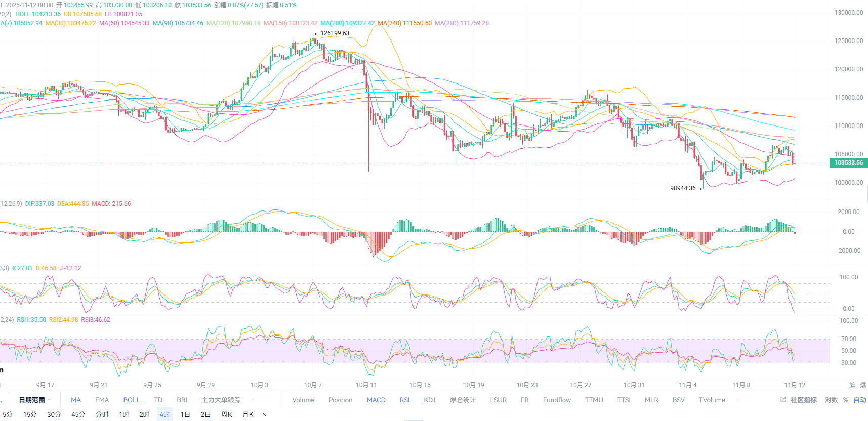Close the timeframe bar with the X
This screenshot has height=421, width=868.
264,414
